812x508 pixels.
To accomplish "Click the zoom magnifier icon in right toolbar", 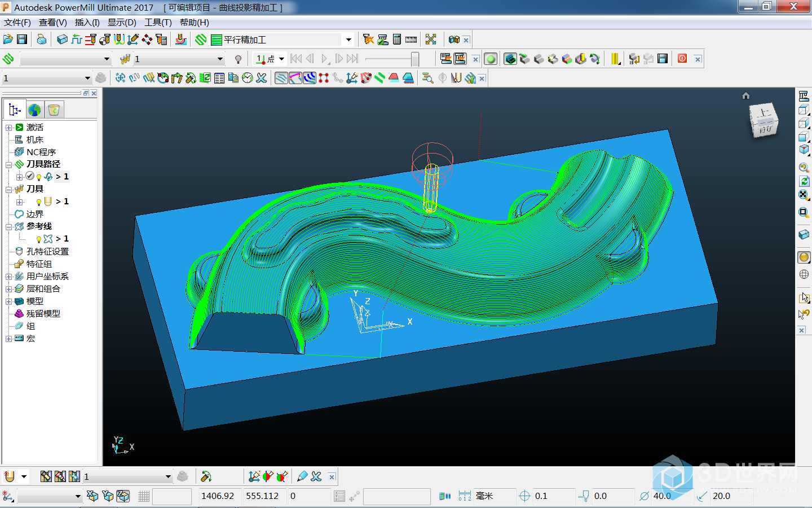I will point(804,168).
